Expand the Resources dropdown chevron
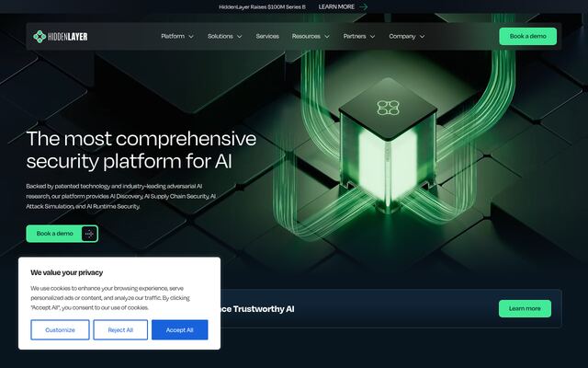588x368 pixels. click(327, 37)
